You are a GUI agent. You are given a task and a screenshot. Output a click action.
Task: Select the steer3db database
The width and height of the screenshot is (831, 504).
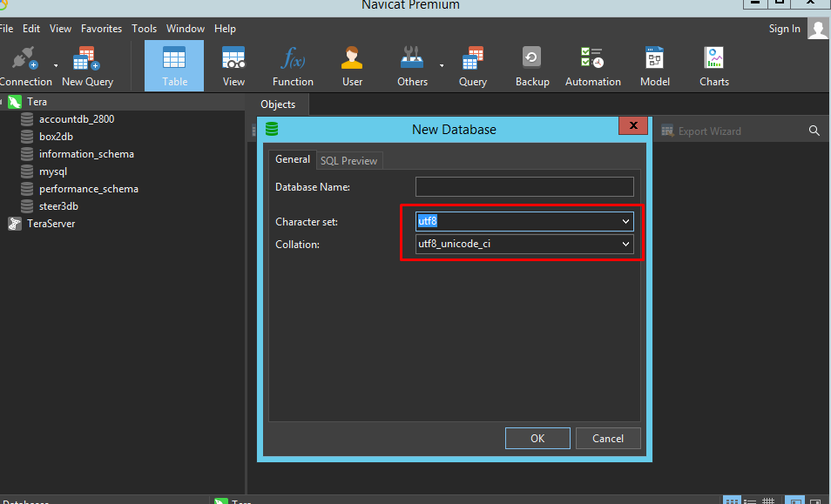[58, 206]
